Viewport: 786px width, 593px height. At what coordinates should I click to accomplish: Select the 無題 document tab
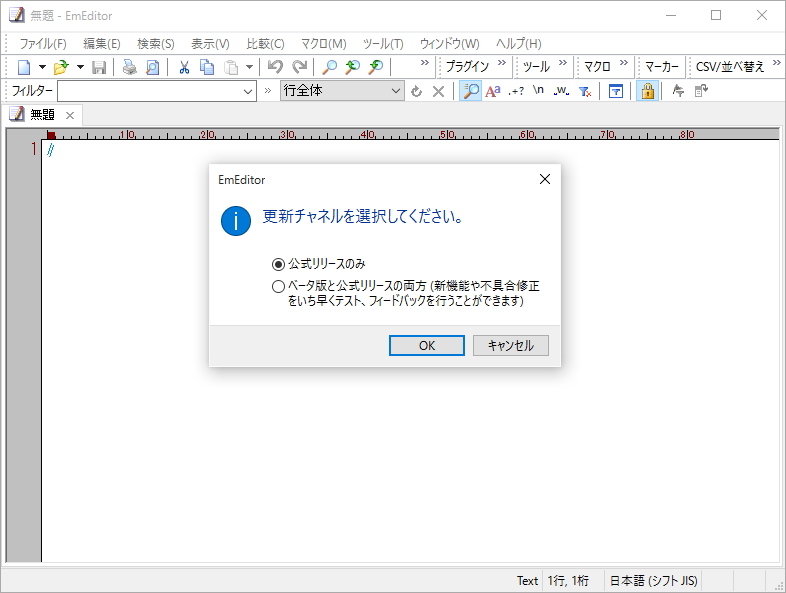(x=42, y=115)
